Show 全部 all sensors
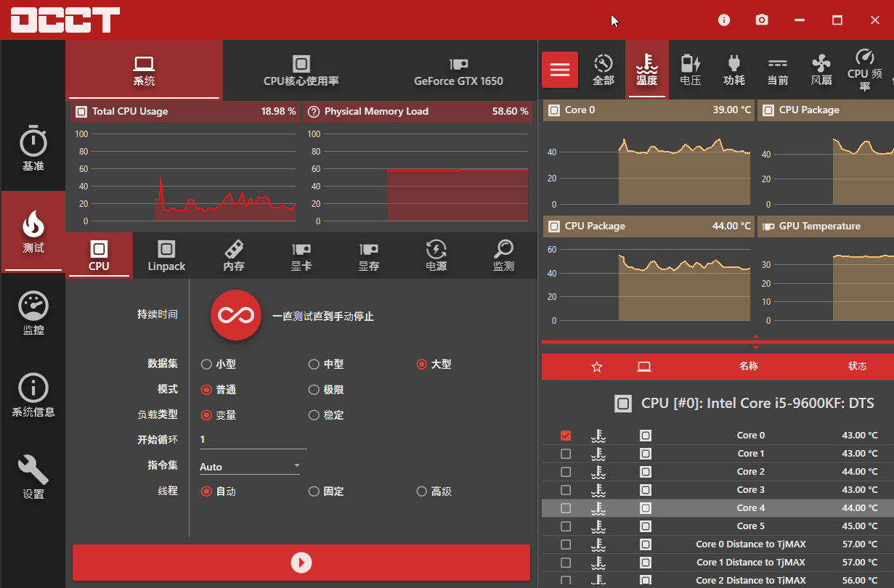The height and width of the screenshot is (588, 894). coord(604,70)
